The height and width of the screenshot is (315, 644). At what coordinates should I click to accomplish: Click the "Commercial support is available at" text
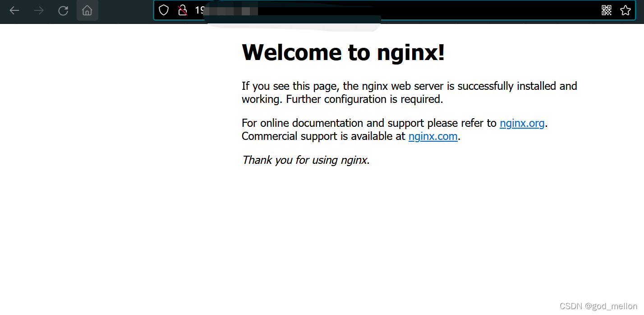[323, 136]
